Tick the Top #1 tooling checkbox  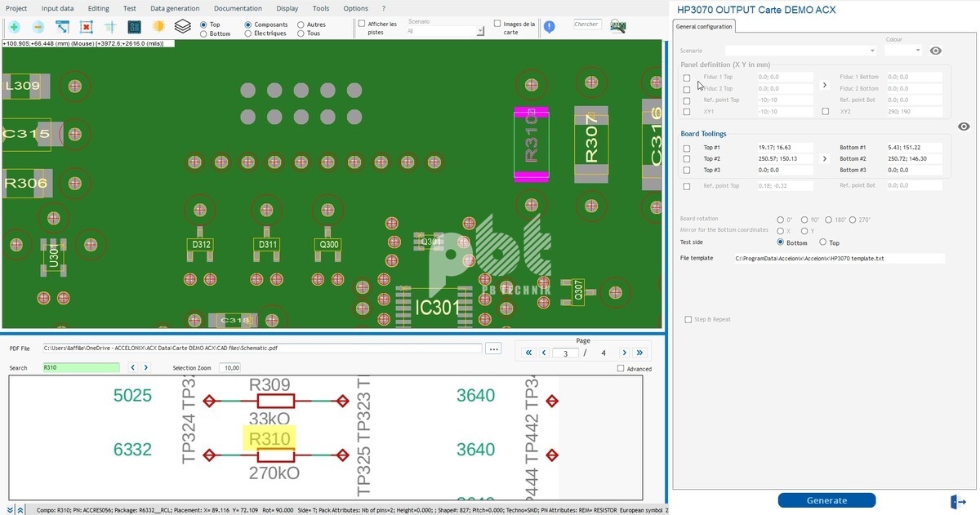pyautogui.click(x=687, y=148)
